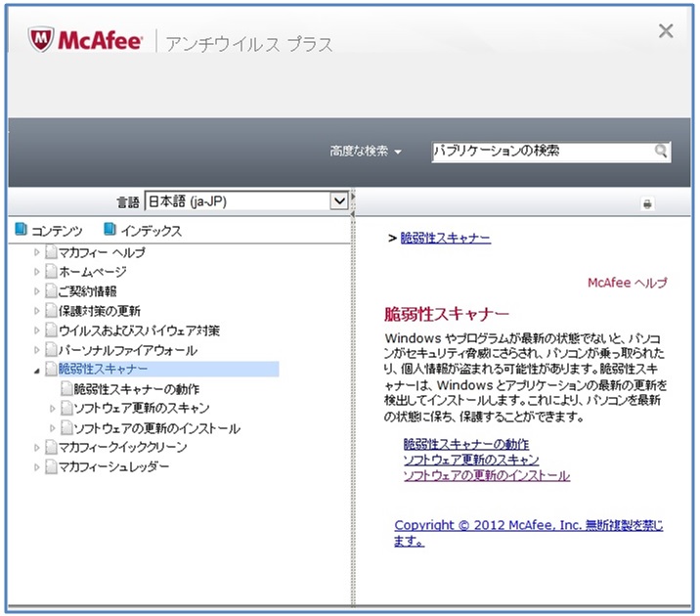The height and width of the screenshot is (616, 700).
Task: Click the Copyright 2012 McAfee link
Action: [x=529, y=533]
